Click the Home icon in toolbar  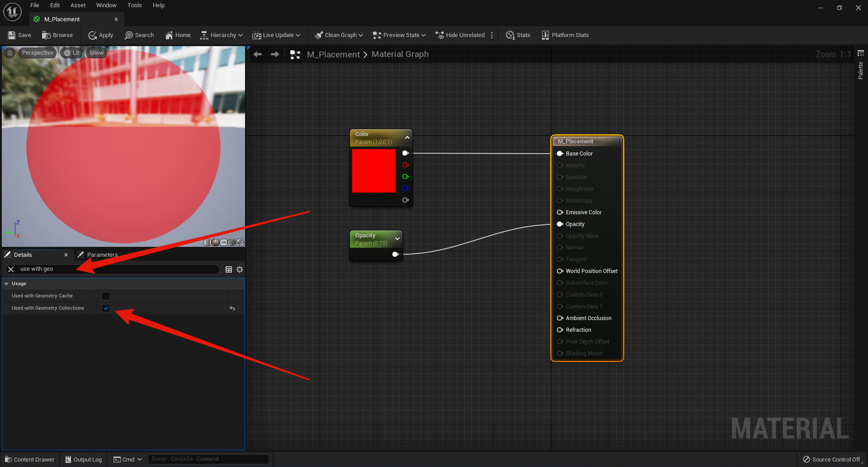[169, 35]
